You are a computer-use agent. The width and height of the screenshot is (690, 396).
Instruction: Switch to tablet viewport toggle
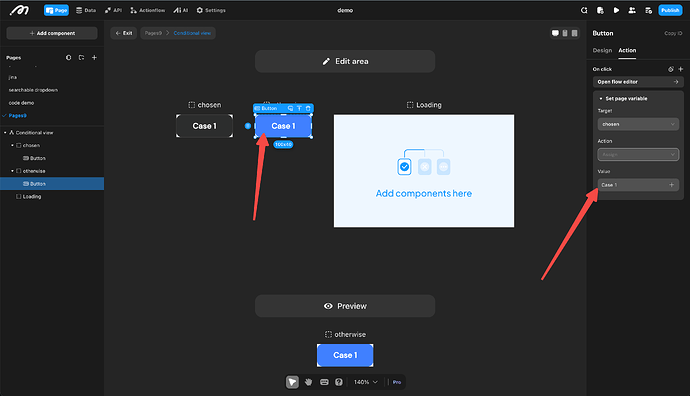click(x=565, y=33)
